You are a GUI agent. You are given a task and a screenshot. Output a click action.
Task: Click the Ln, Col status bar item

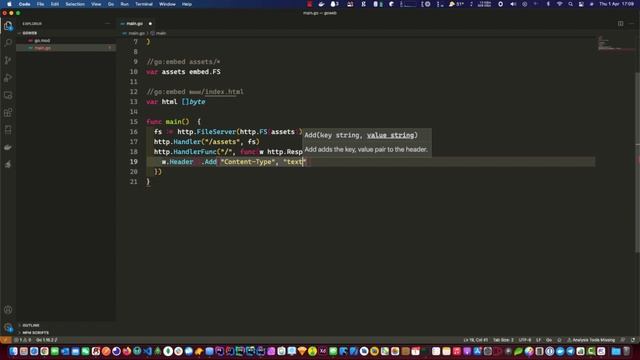tap(476, 340)
